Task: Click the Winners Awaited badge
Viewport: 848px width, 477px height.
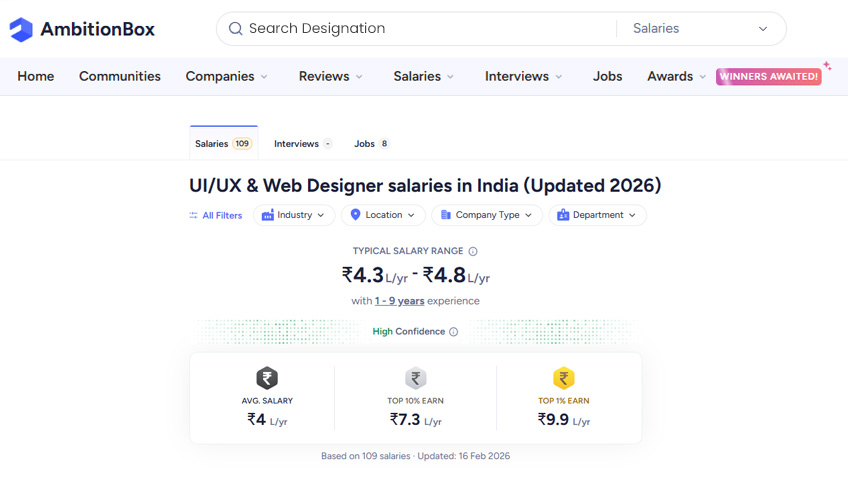Action: (x=768, y=76)
